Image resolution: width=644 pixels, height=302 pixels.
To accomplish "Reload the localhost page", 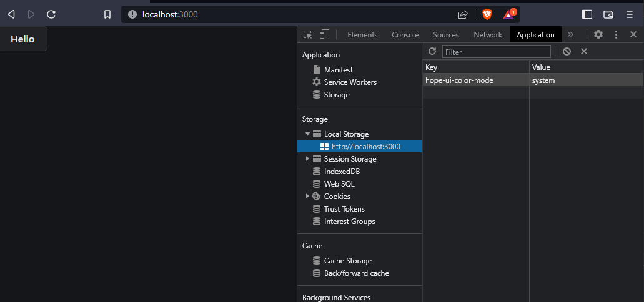I will coord(51,15).
